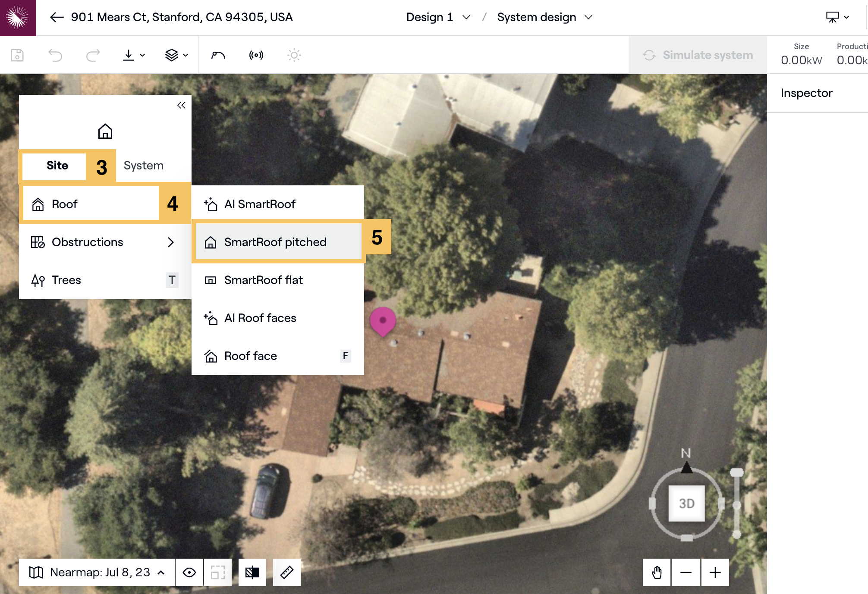Toggle the map overlay hide icon
Screen dimensions: 868x594
click(x=252, y=572)
